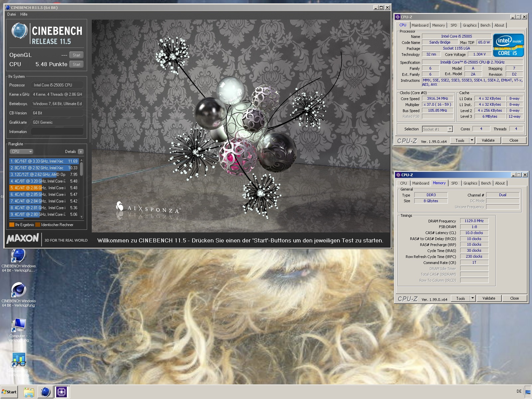Open the Windows Explorer taskbar icon
The width and height of the screenshot is (532, 399).
(29, 392)
